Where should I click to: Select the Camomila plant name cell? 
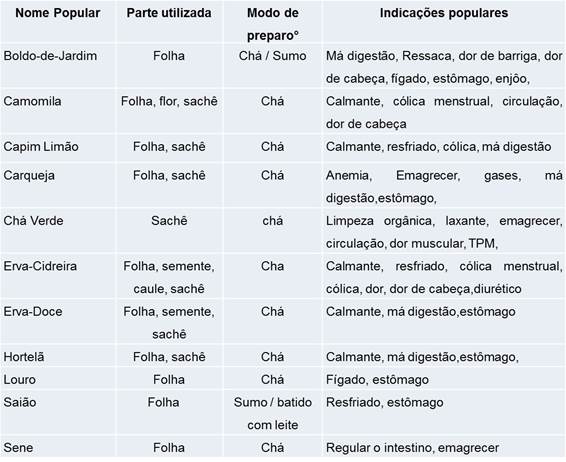[x=32, y=101]
